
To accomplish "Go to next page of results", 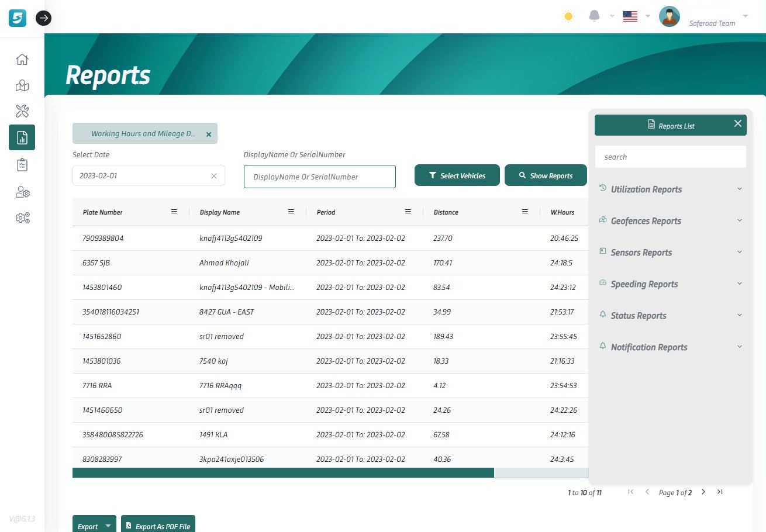I will pyautogui.click(x=703, y=492).
